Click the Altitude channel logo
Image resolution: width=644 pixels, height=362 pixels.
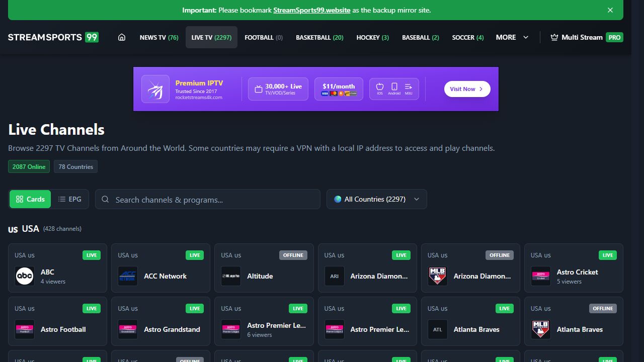click(231, 276)
